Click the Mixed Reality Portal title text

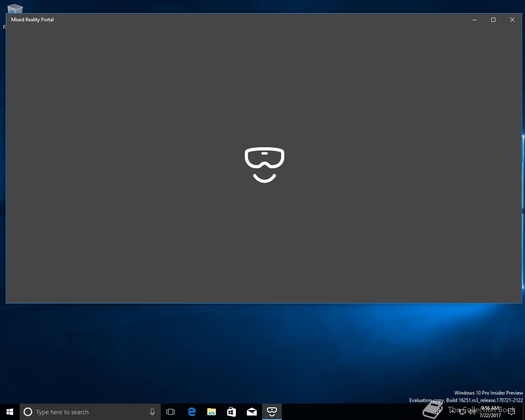pos(32,20)
